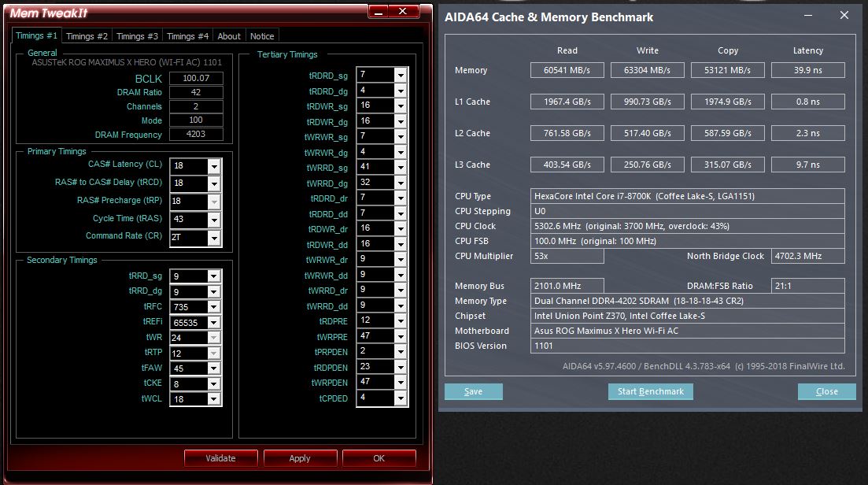Click North Bridge Clock value 4702.3 MHz
Image resolution: width=868 pixels, height=485 pixels.
coord(807,256)
